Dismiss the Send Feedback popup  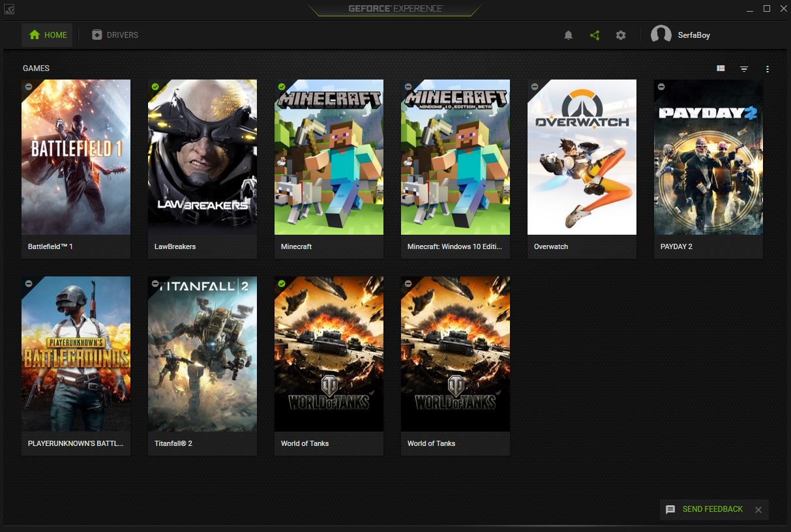(758, 510)
